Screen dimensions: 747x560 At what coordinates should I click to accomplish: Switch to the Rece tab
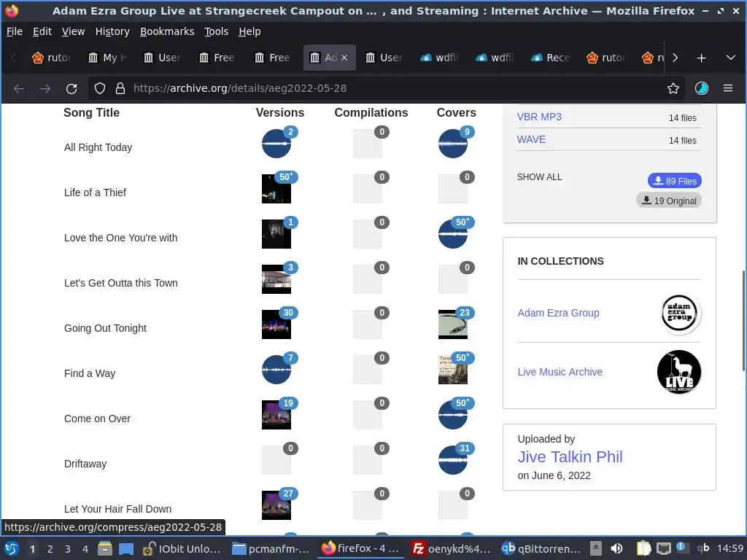click(x=551, y=58)
